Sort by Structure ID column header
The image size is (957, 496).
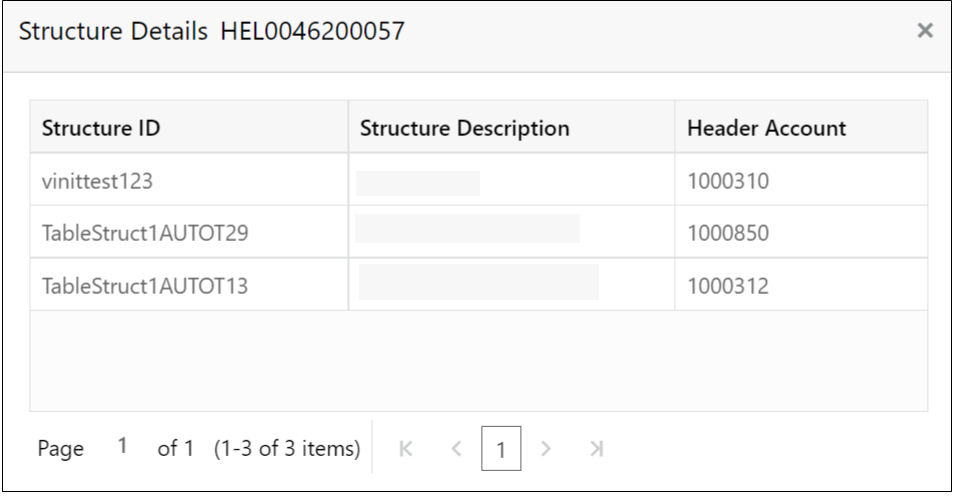(101, 128)
